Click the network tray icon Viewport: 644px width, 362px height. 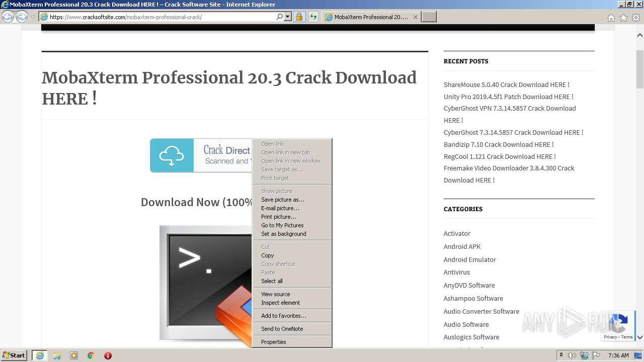[584, 355]
